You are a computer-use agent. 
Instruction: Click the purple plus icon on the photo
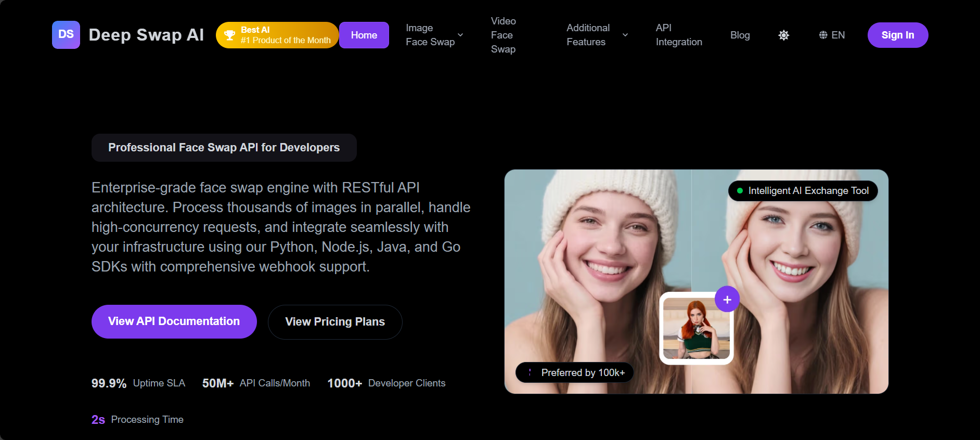(727, 300)
